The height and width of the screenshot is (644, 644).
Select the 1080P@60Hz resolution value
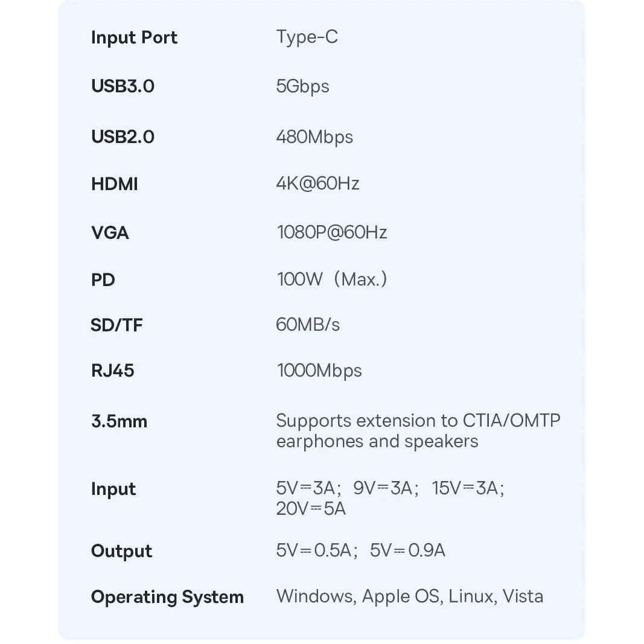tap(331, 232)
